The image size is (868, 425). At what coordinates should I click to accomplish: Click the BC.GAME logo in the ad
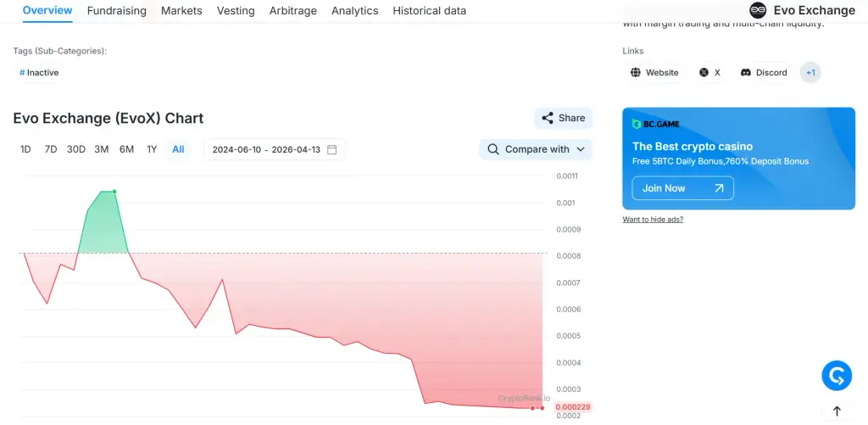655,124
